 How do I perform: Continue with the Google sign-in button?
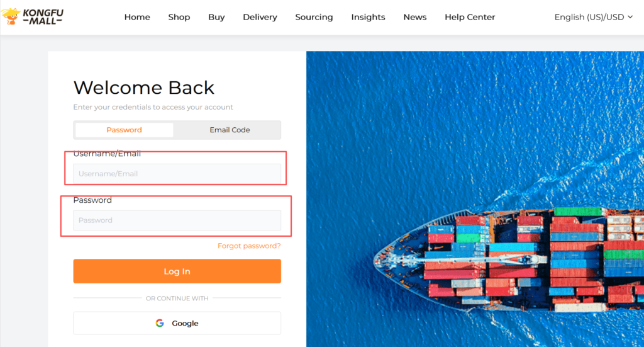(177, 323)
